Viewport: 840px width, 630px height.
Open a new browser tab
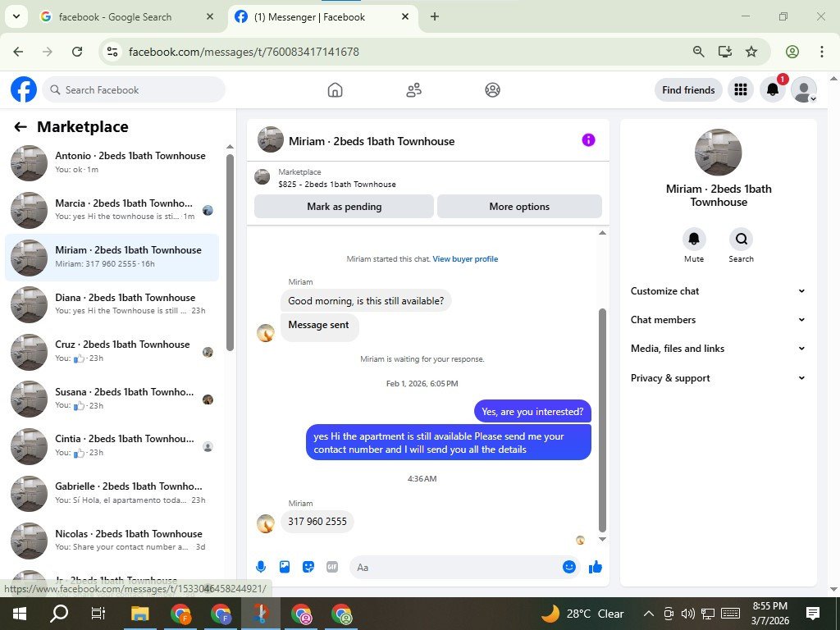click(x=435, y=16)
